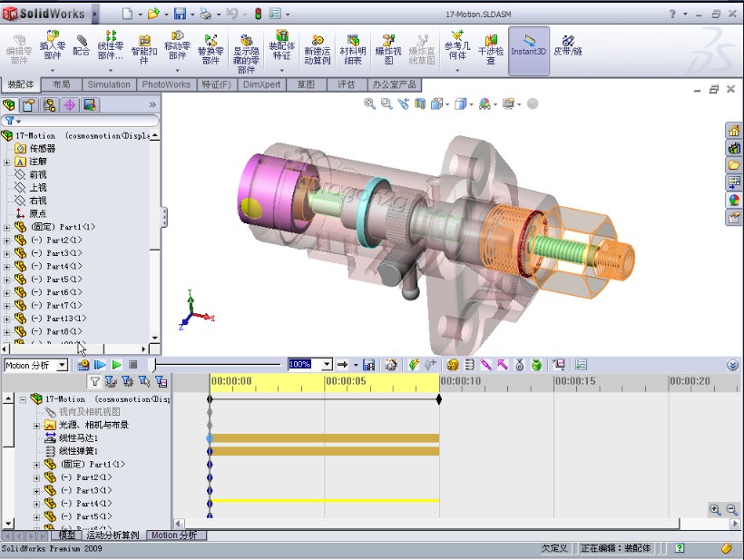Select the Mate (配合) tool
This screenshot has width=744, height=560.
click(x=81, y=45)
